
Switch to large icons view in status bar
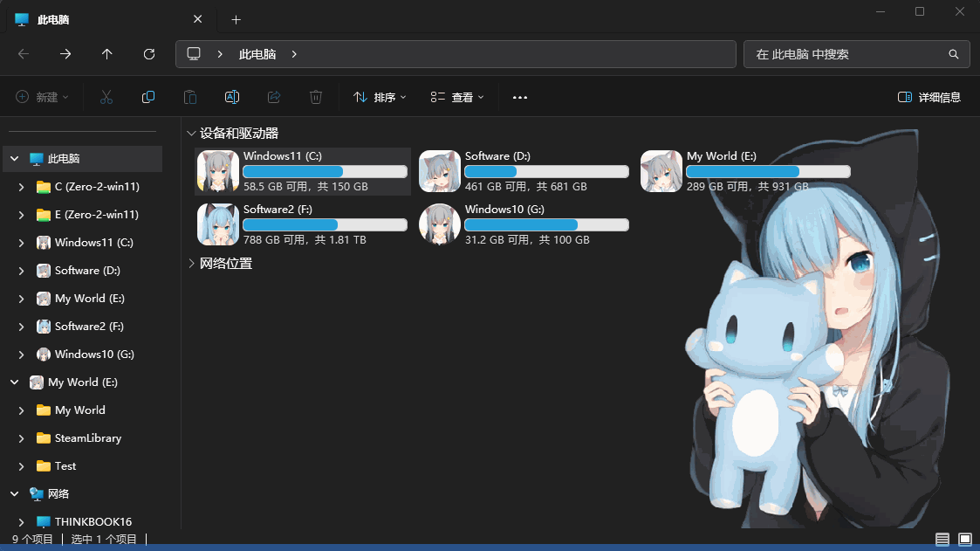click(964, 540)
